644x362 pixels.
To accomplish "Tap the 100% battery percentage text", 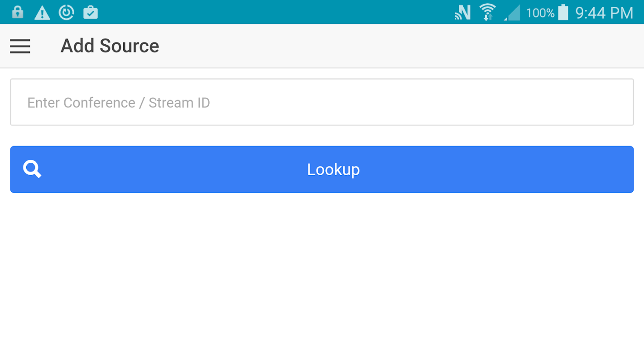I will click(540, 13).
